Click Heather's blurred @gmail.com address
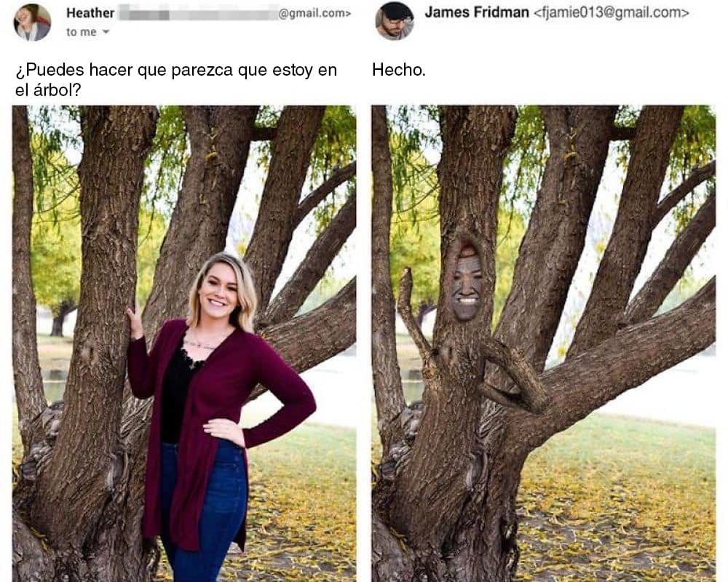The height and width of the screenshot is (582, 728). (x=235, y=13)
